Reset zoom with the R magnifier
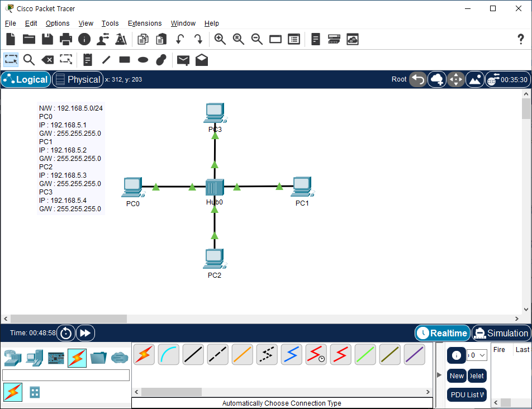 coord(239,39)
